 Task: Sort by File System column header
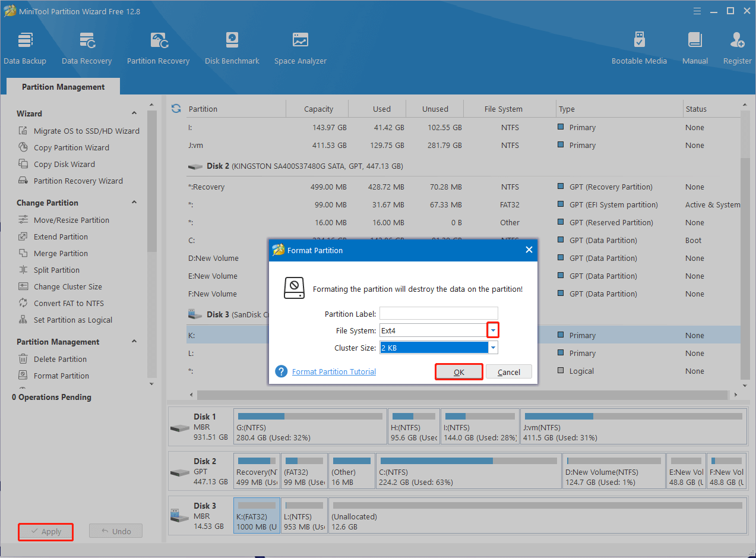[503, 109]
